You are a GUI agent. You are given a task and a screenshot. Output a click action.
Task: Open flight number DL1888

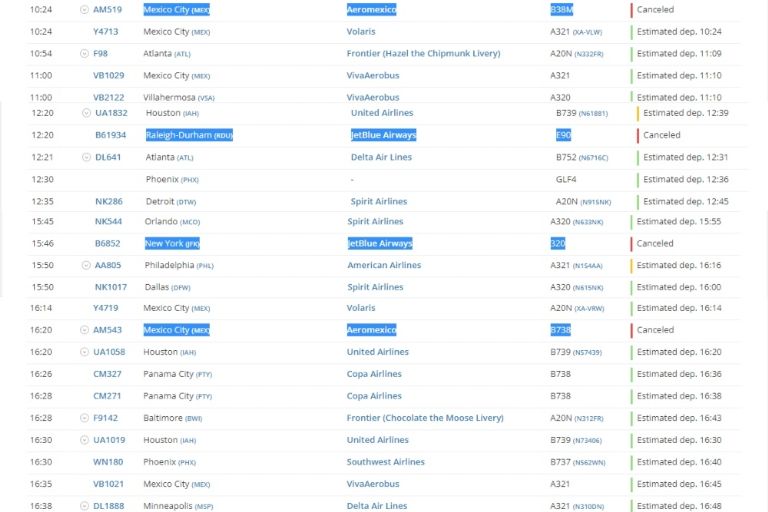(x=108, y=506)
